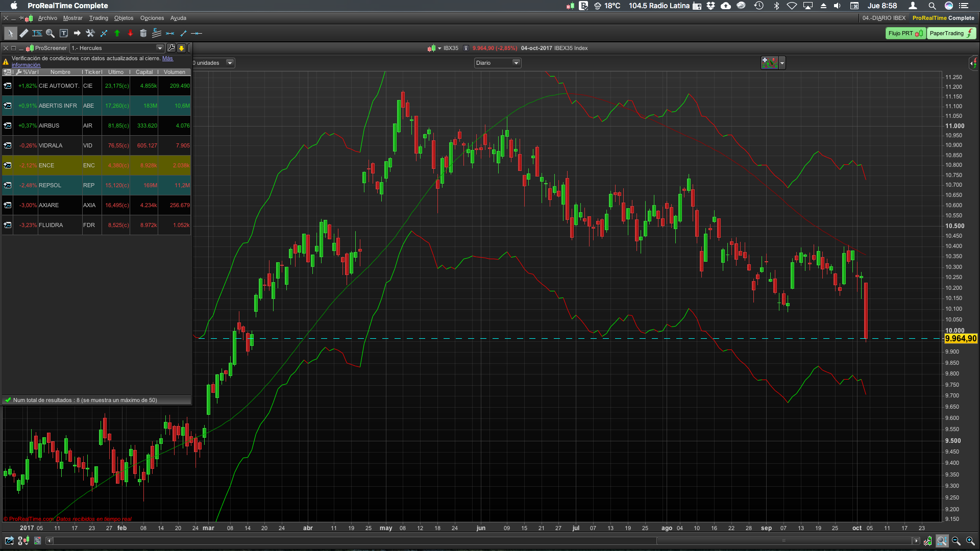Viewport: 980px width, 551px height.
Task: Select the ruler measurement tool
Action: (x=24, y=33)
